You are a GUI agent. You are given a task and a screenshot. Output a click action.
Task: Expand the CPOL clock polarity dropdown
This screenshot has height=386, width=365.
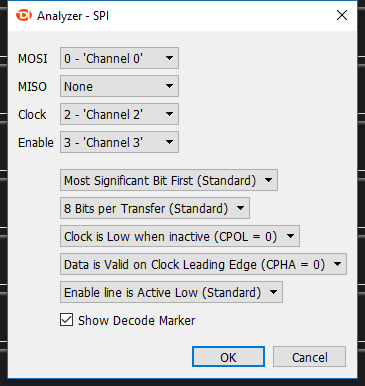[x=180, y=236]
